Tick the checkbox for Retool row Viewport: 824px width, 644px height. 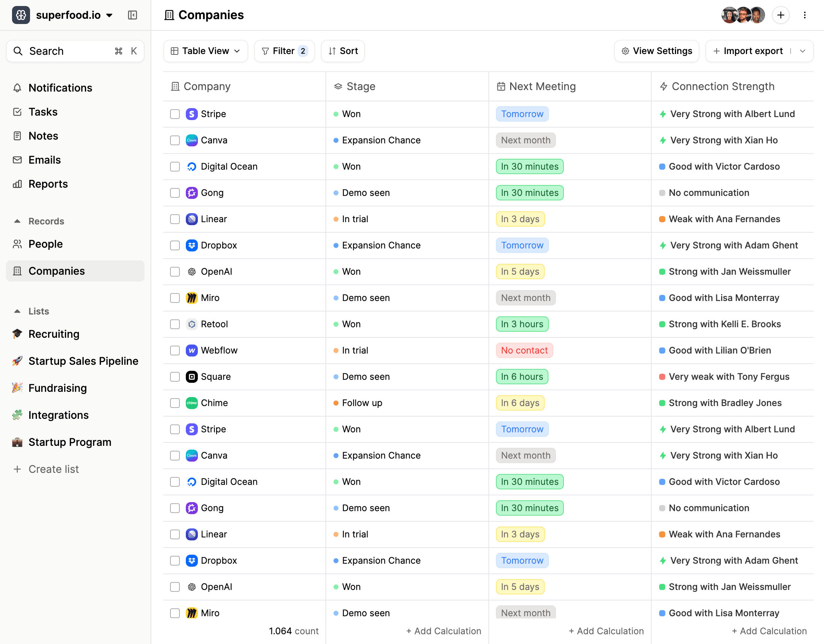175,324
